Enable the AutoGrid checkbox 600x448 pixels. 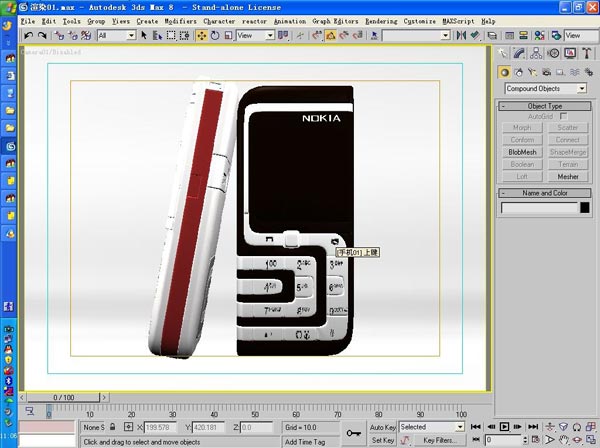pos(563,116)
